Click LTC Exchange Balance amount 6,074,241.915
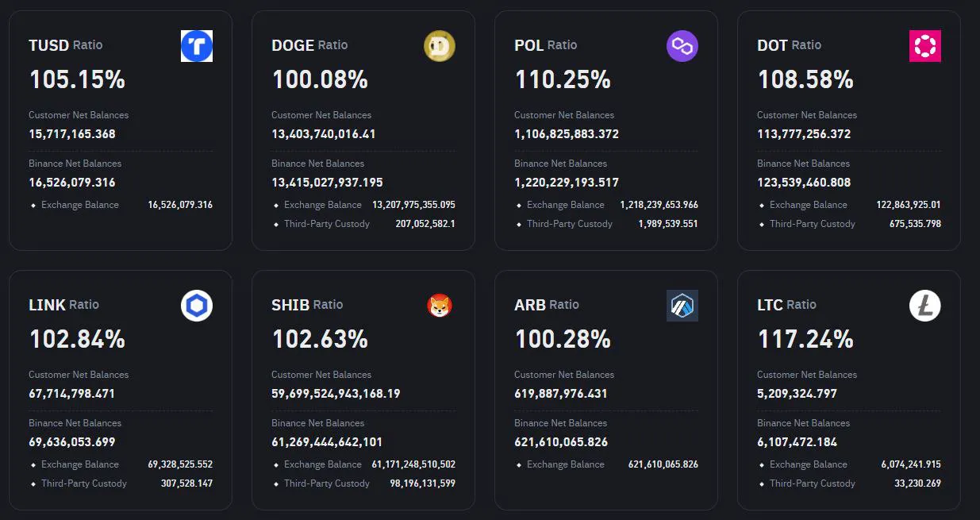This screenshot has width=980, height=520. [x=910, y=464]
